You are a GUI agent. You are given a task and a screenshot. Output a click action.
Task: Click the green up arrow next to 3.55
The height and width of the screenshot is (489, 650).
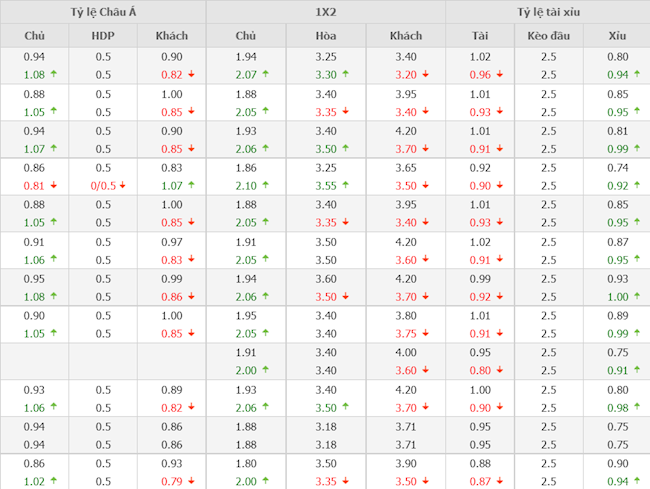pyautogui.click(x=345, y=186)
